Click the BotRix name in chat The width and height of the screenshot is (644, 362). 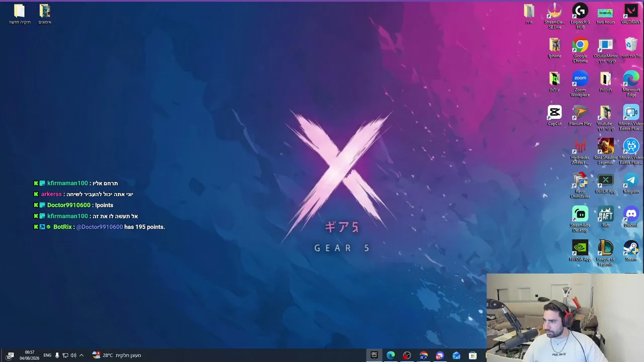pos(62,227)
